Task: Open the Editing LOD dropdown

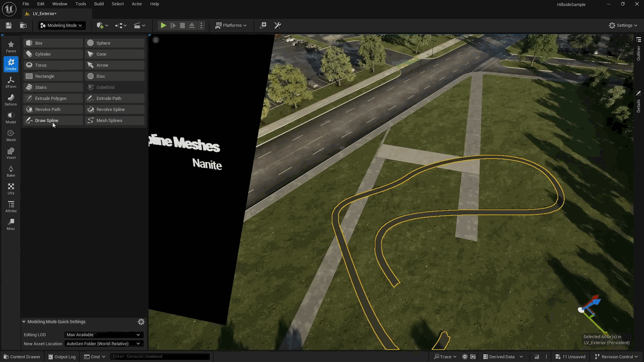Action: pos(103,335)
